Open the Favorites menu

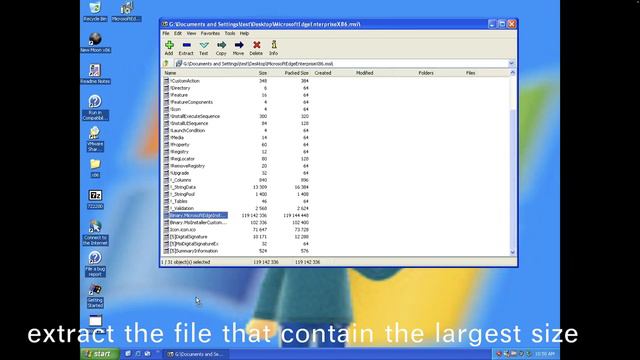pos(210,33)
